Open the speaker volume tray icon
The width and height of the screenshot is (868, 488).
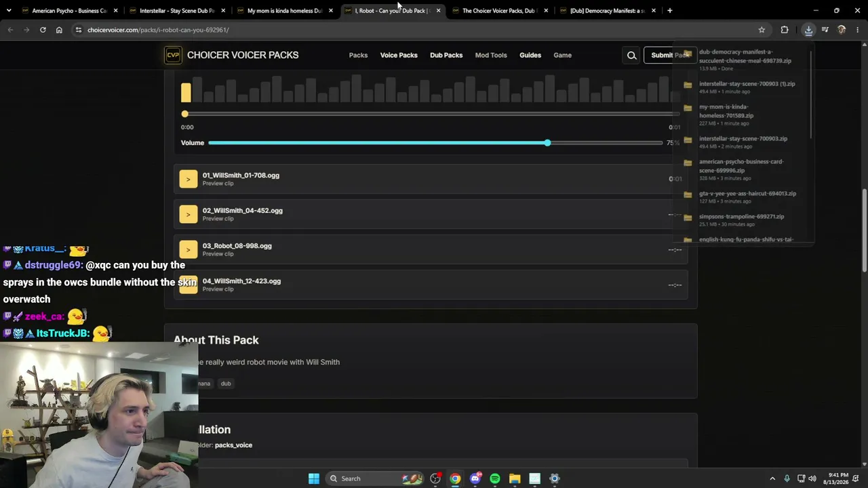pyautogui.click(x=812, y=479)
